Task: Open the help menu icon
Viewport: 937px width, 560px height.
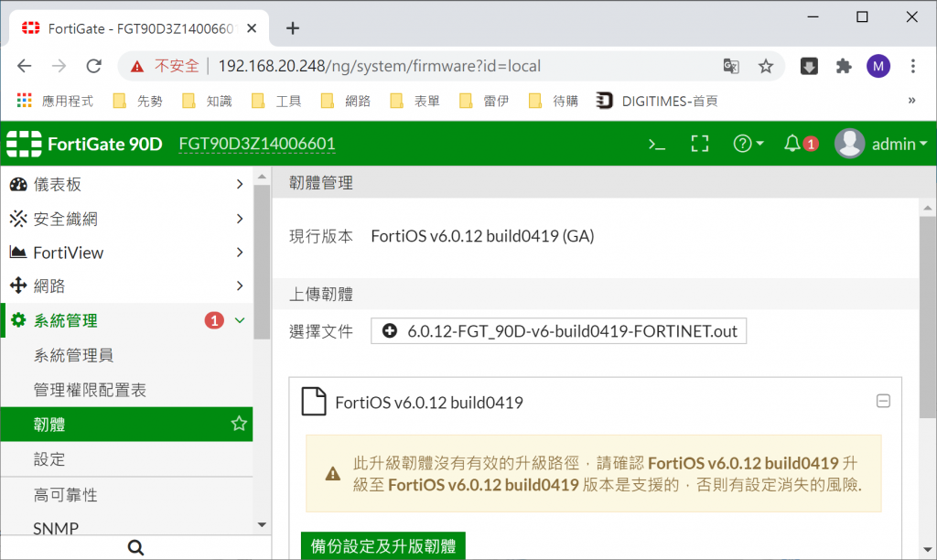Action: click(x=748, y=144)
